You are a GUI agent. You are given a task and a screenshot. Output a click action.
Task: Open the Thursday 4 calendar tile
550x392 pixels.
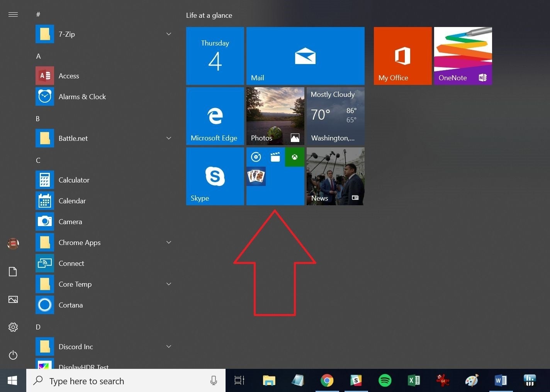click(x=215, y=56)
